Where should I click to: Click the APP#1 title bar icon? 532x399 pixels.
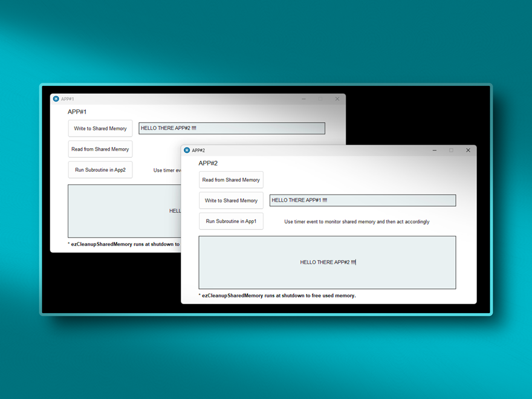click(56, 99)
